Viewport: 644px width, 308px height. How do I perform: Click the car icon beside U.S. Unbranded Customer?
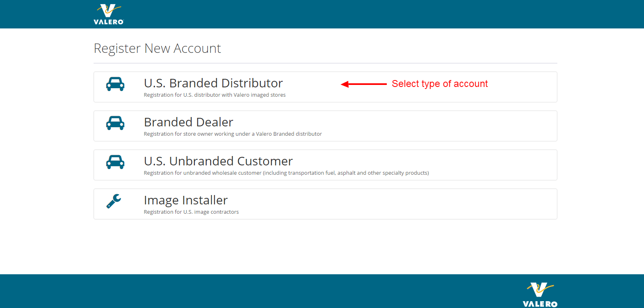[x=115, y=162]
